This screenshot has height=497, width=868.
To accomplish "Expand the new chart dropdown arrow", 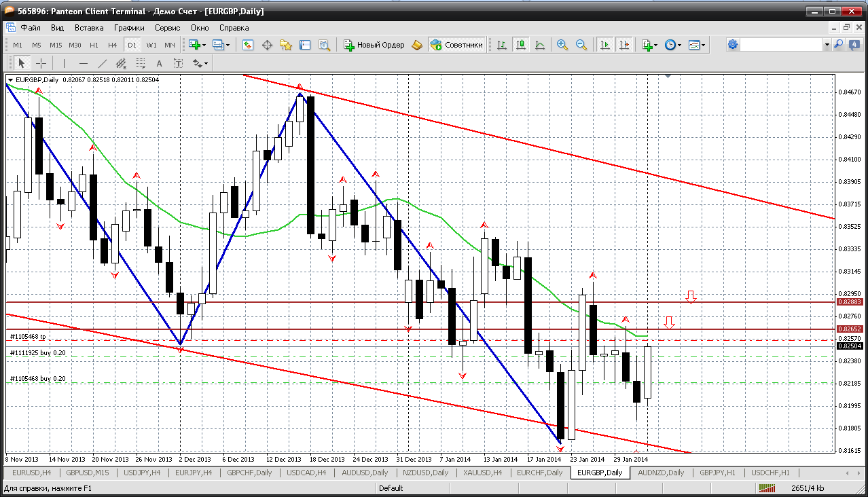I will pyautogui.click(x=204, y=45).
